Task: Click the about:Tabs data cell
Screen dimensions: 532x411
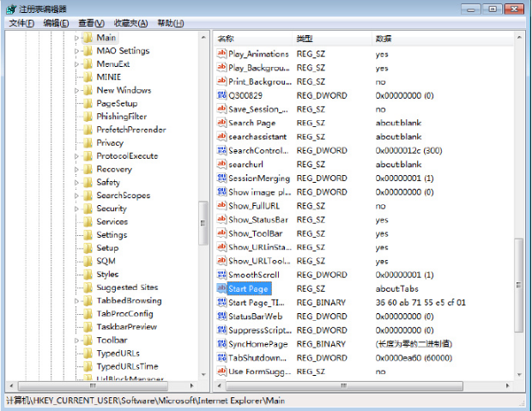Action: click(397, 289)
